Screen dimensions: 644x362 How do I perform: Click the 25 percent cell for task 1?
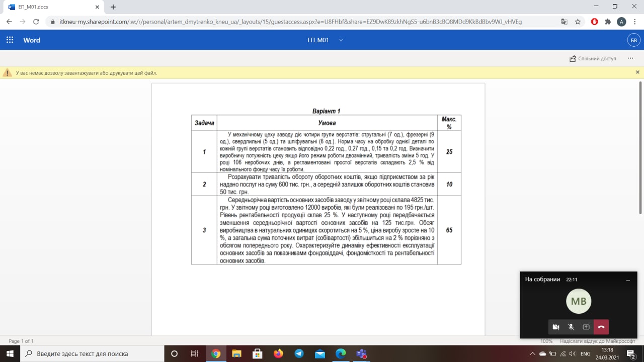449,151
